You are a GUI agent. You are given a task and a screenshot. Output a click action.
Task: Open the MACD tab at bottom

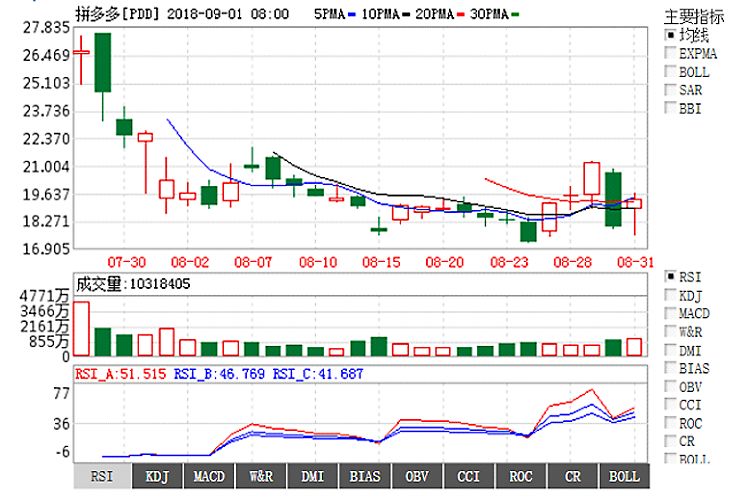tap(209, 476)
